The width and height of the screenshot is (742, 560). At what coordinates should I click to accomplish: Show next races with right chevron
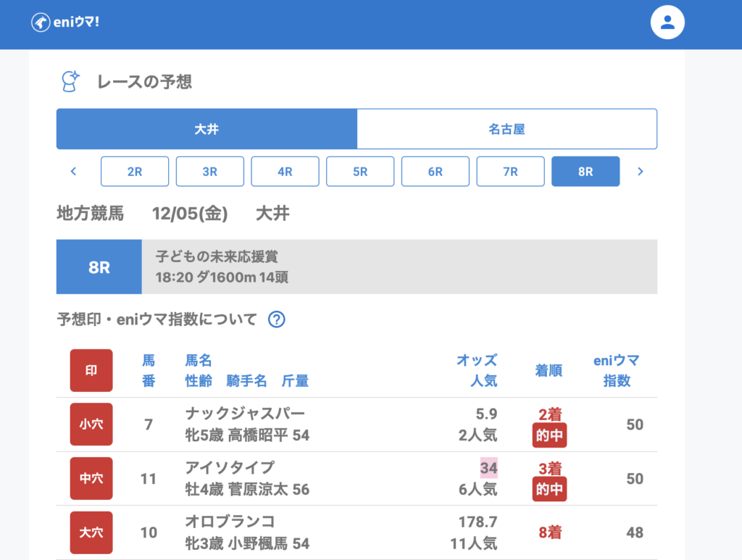pyautogui.click(x=640, y=172)
